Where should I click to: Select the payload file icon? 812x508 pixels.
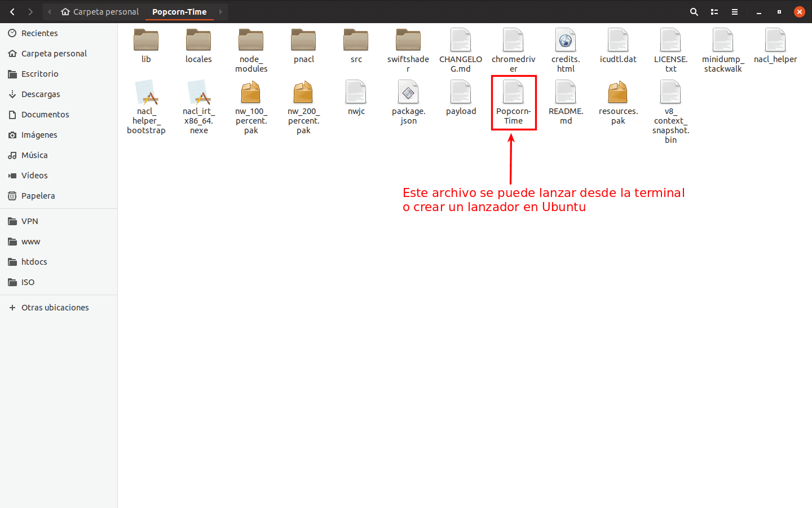461,92
